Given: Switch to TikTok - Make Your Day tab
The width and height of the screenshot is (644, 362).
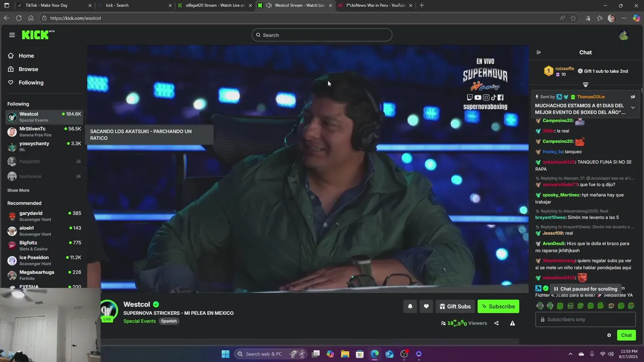Looking at the screenshot, I should pos(54,6).
